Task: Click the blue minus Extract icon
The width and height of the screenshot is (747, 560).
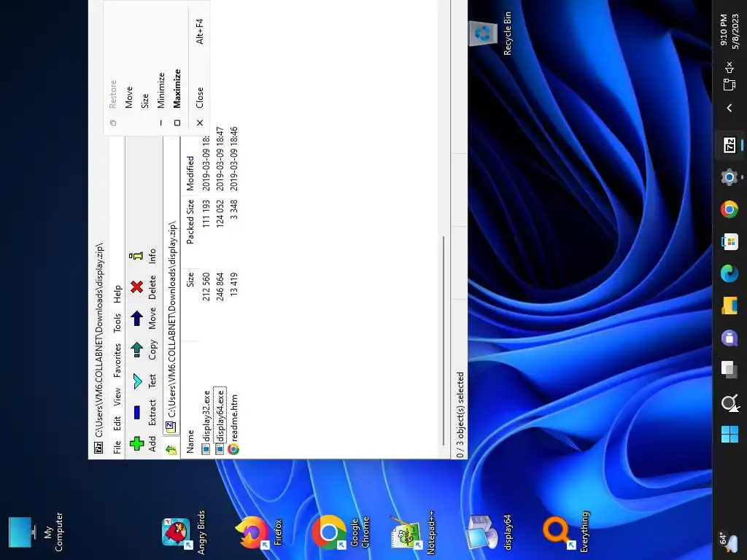Action: click(x=136, y=412)
